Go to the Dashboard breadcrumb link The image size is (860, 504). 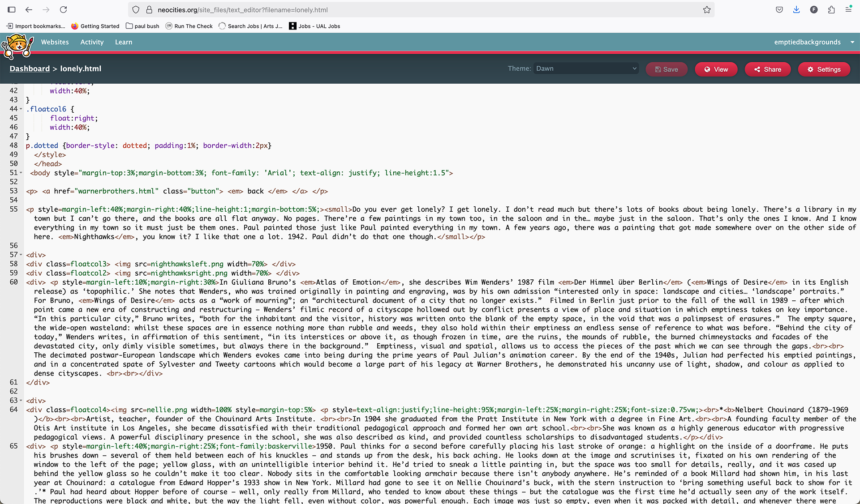(x=30, y=68)
